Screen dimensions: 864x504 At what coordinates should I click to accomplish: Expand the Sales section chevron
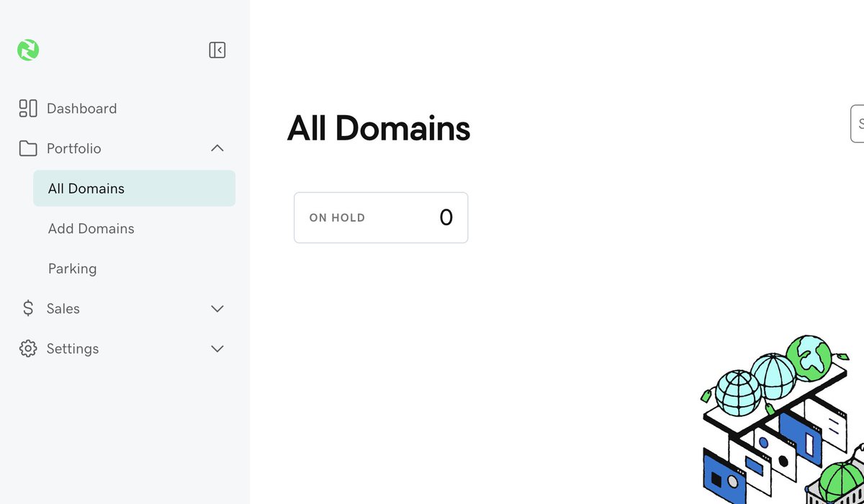[x=217, y=308]
